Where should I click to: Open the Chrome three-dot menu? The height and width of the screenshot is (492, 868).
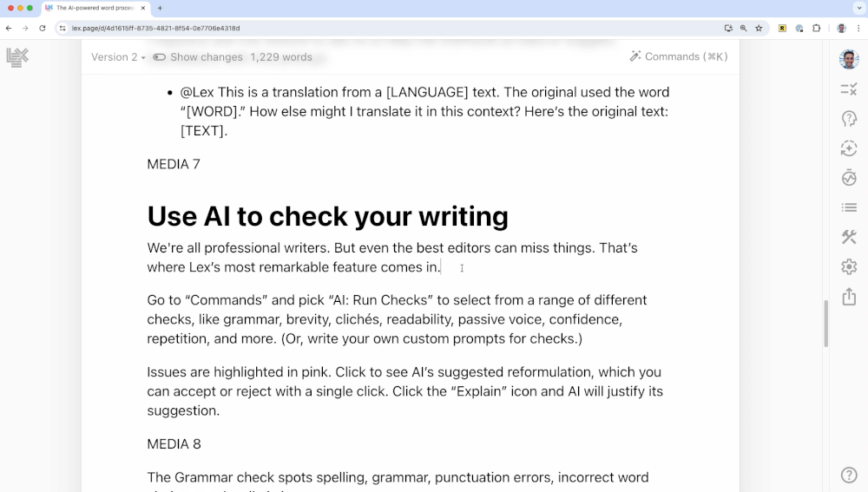coord(858,29)
